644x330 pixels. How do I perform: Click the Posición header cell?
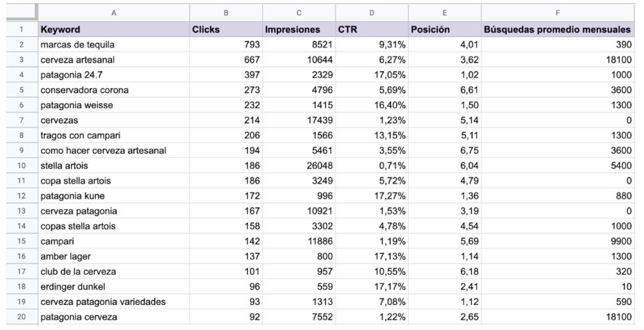[x=445, y=30]
